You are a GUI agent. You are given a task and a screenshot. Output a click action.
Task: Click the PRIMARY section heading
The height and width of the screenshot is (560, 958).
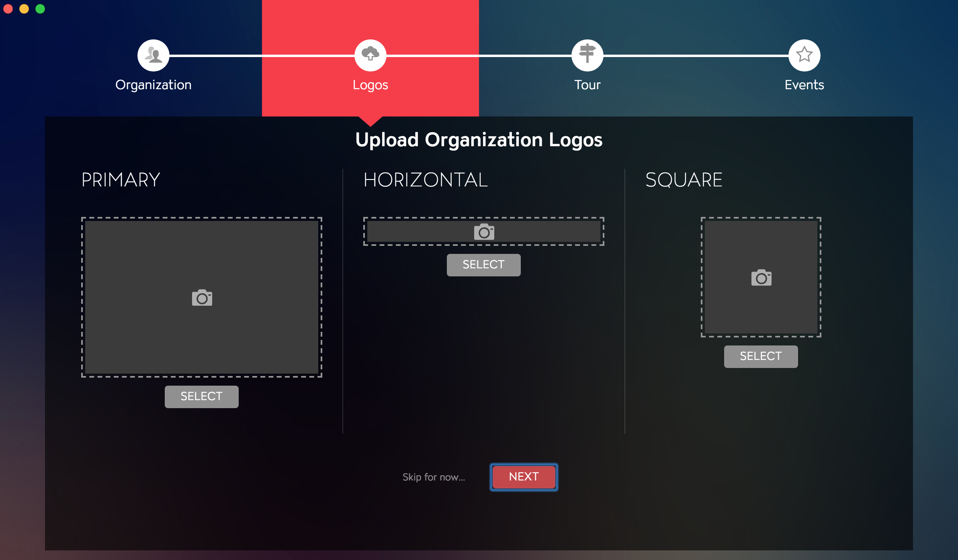click(x=121, y=180)
